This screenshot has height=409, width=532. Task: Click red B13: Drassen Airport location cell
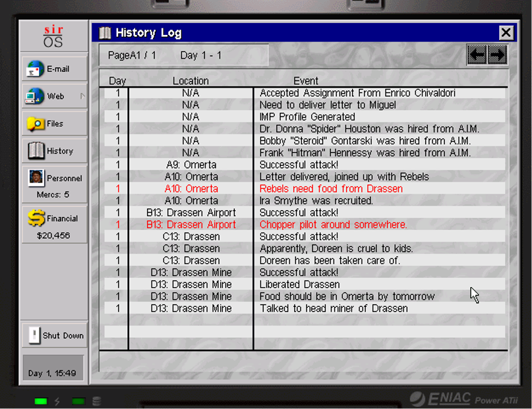coord(191,225)
